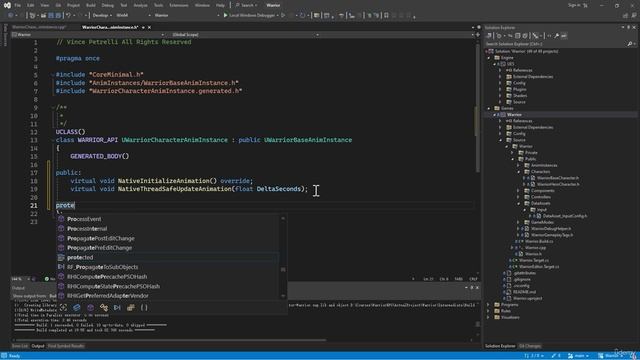Select RHIGetPreferredAdapterVendor suggestion
This screenshot has width=640, height=360.
coord(167,296)
